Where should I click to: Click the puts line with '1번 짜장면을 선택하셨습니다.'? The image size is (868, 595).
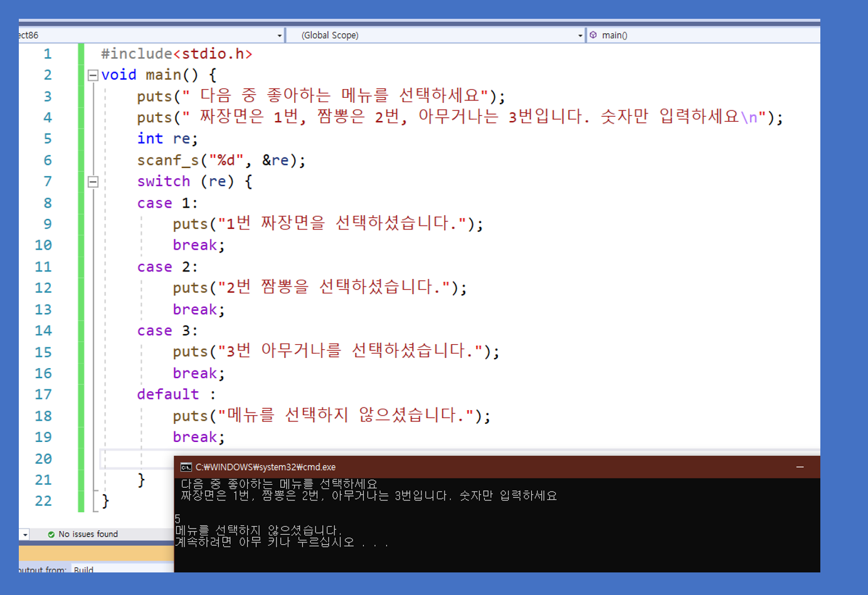pos(328,224)
